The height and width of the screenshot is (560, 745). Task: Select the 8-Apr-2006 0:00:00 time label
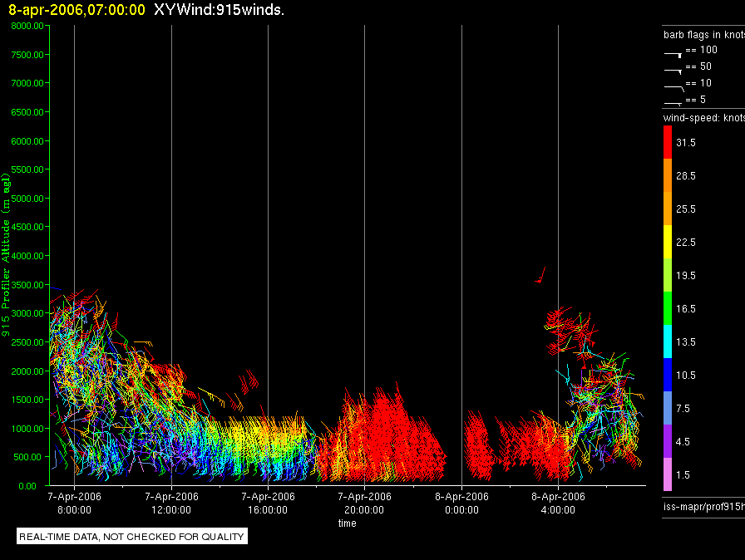coord(461,503)
